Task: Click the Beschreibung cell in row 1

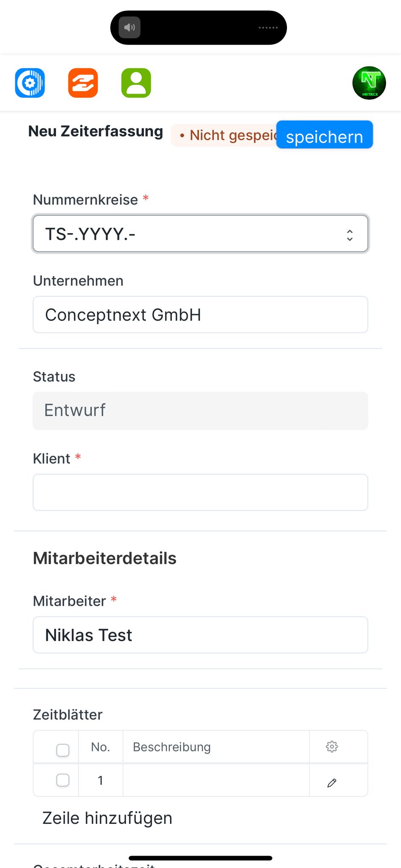Action: (216, 780)
